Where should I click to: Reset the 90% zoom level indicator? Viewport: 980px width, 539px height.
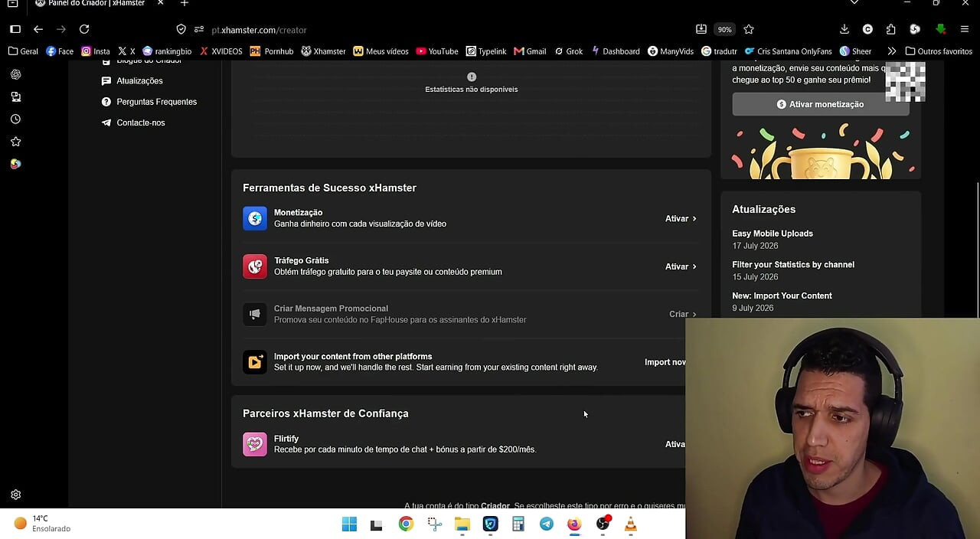(724, 29)
